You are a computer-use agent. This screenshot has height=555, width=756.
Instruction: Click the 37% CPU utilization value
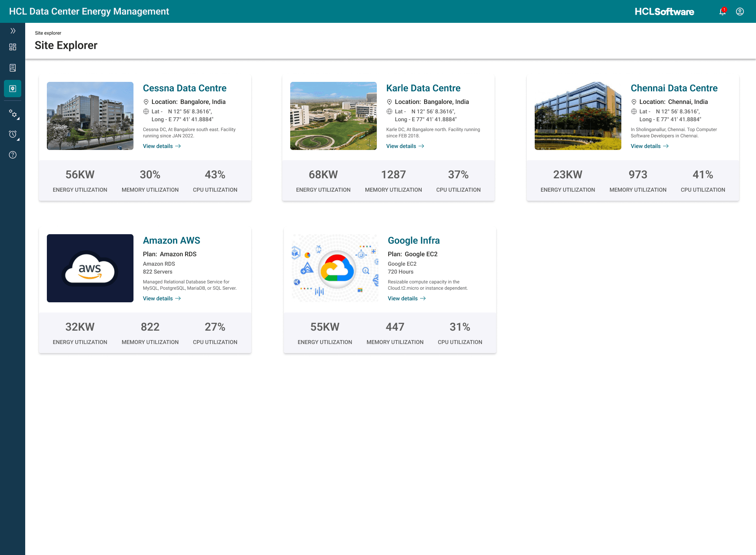[458, 175]
